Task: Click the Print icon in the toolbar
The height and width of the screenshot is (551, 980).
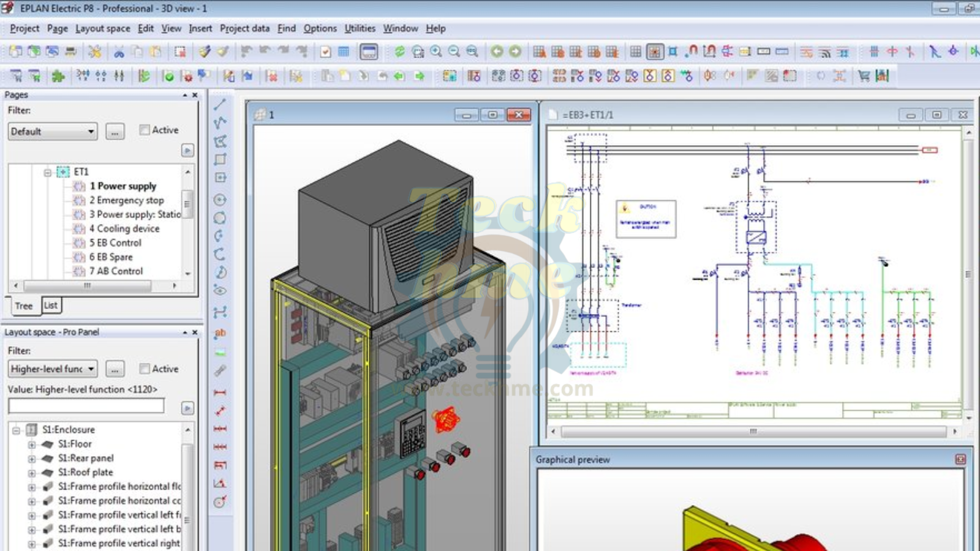Action: click(70, 52)
